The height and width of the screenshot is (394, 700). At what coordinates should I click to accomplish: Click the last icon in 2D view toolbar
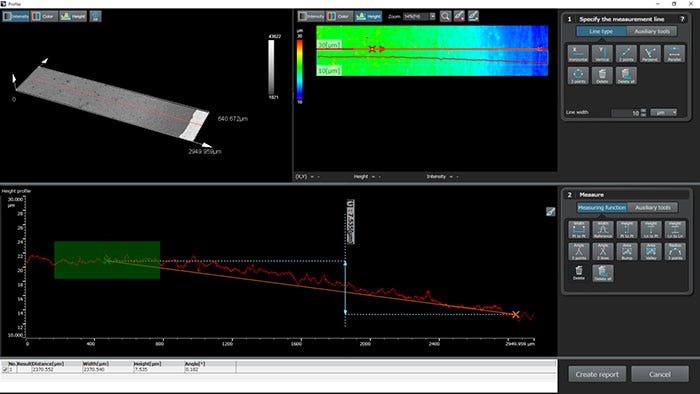(x=473, y=16)
